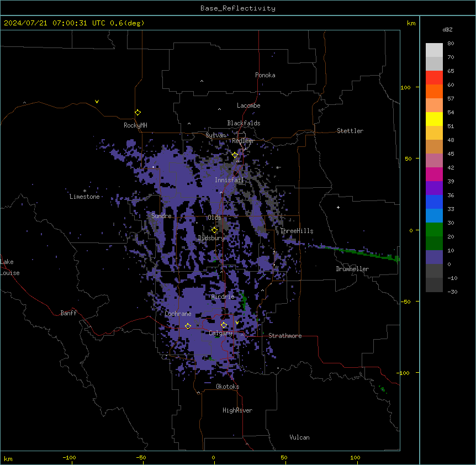Screen dimensions: 476x465
Task: Select the Cochrane label
Action: click(x=178, y=314)
